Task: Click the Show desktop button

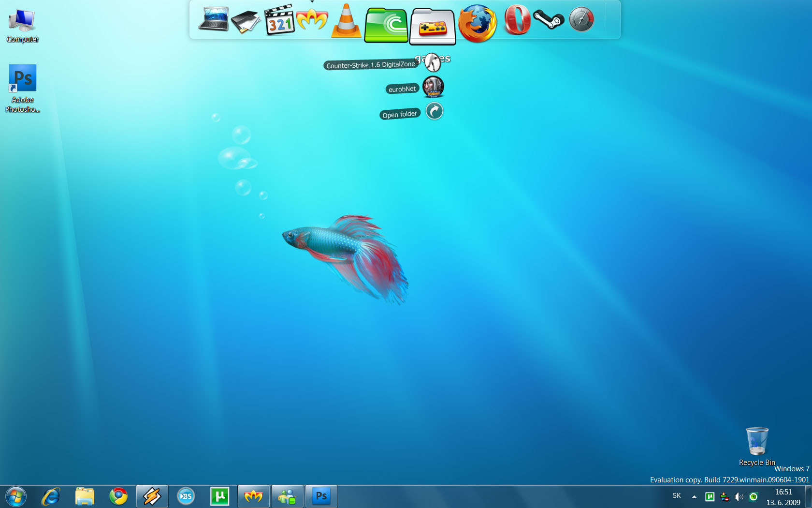Action: pyautogui.click(x=808, y=496)
